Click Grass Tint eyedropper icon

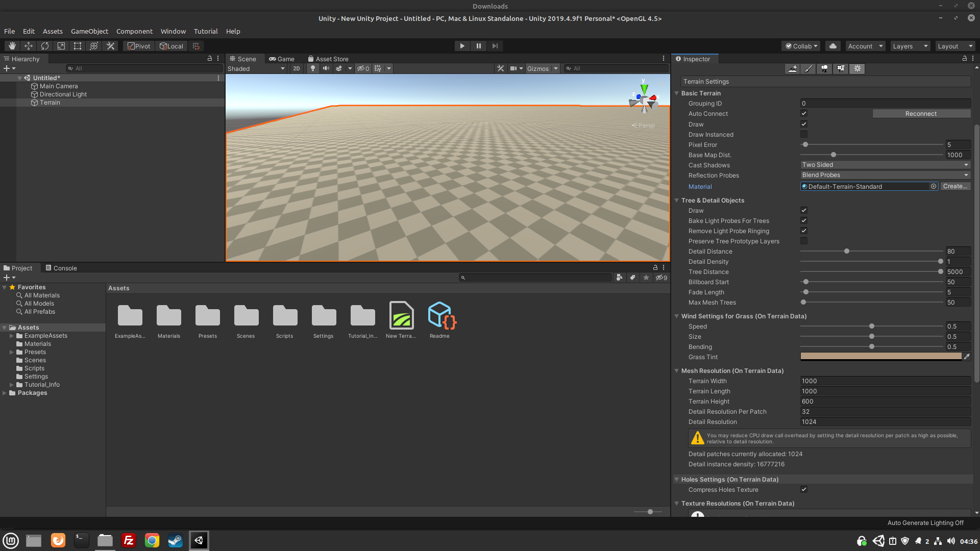[x=967, y=357]
